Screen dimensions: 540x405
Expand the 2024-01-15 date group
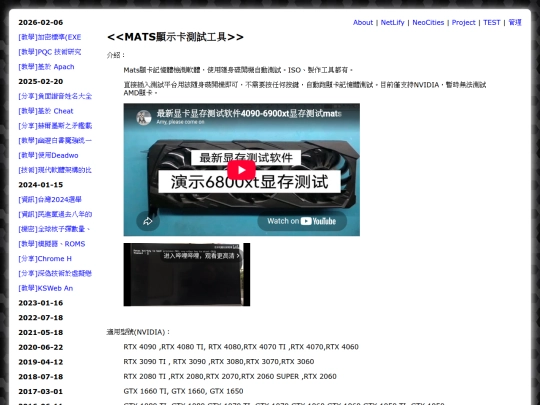tap(41, 185)
